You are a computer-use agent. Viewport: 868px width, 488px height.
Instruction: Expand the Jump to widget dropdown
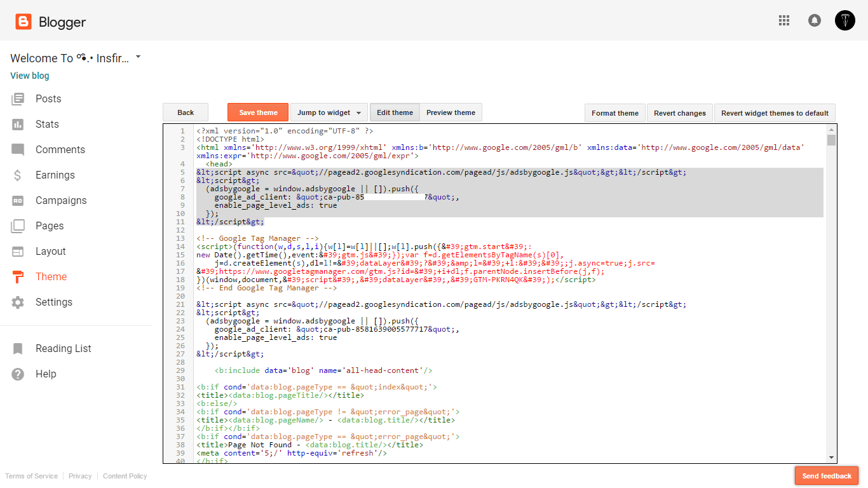click(329, 112)
